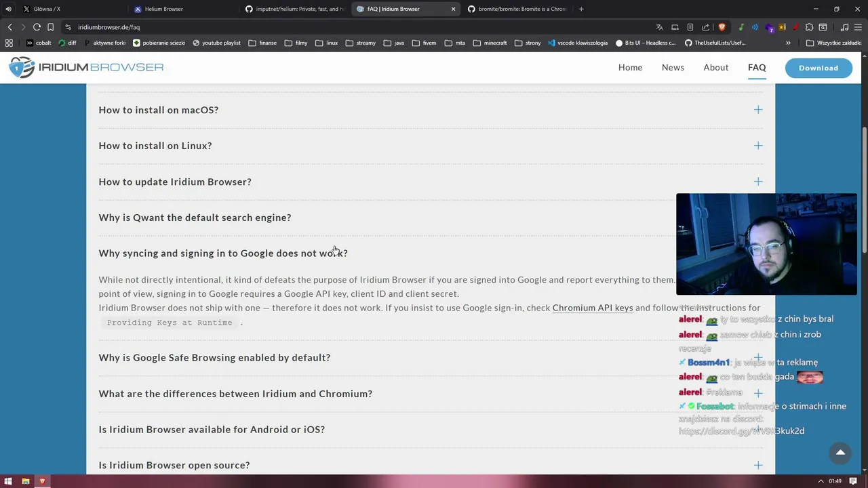This screenshot has height=488, width=868.
Task: Click the audio indicator icon left of tabs
Action: (x=8, y=9)
